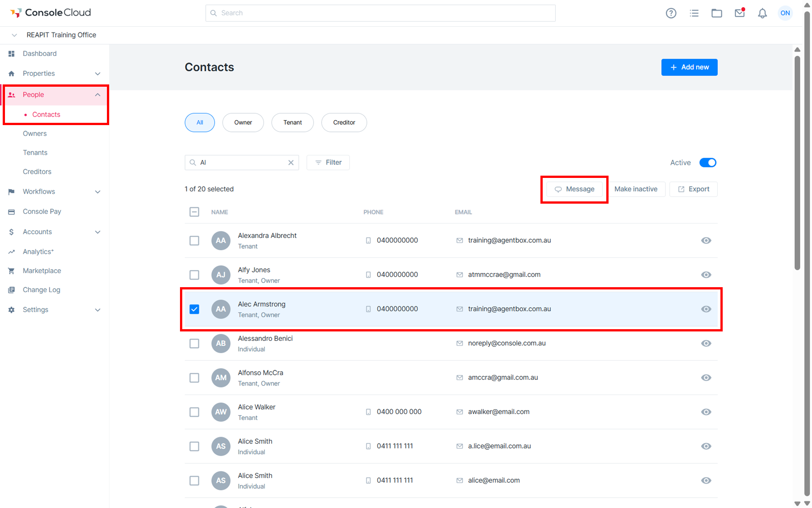Click the Make inactive button
The width and height of the screenshot is (812, 508).
[636, 189]
